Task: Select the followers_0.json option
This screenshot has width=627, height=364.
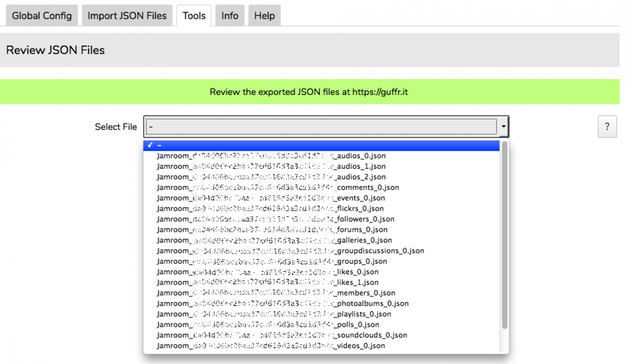Action: (x=275, y=219)
